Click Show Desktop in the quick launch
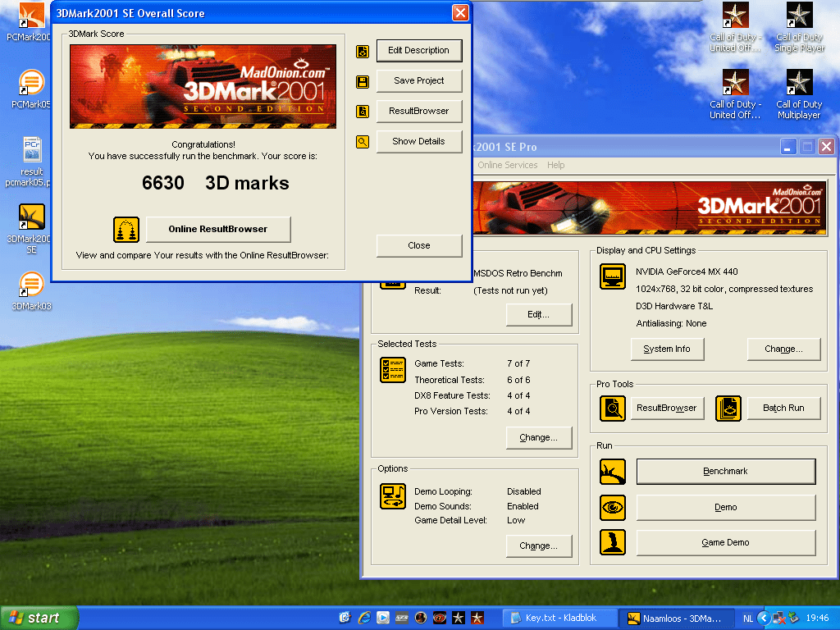 pyautogui.click(x=345, y=619)
